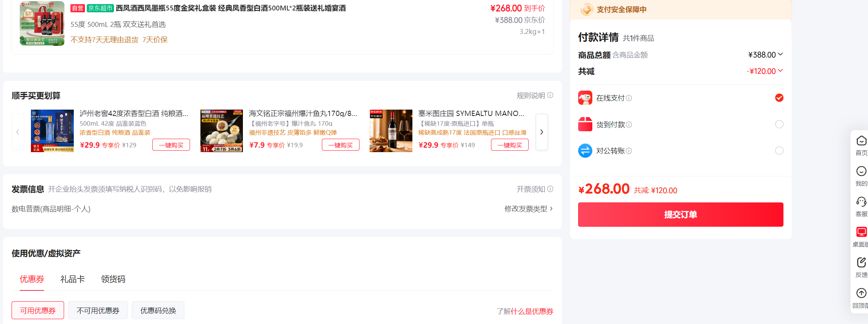Click 一键购买 for 泸州老窖 liquor
The height and width of the screenshot is (324, 868).
171,145
